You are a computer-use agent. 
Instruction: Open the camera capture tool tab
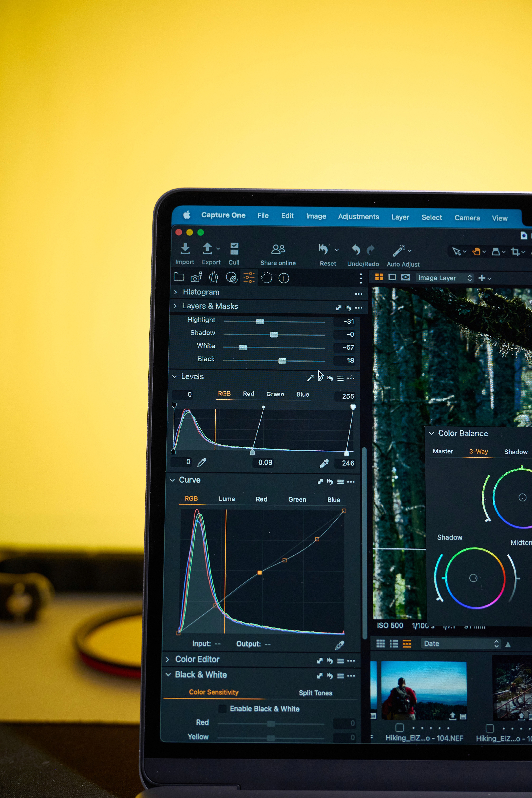[x=196, y=278]
